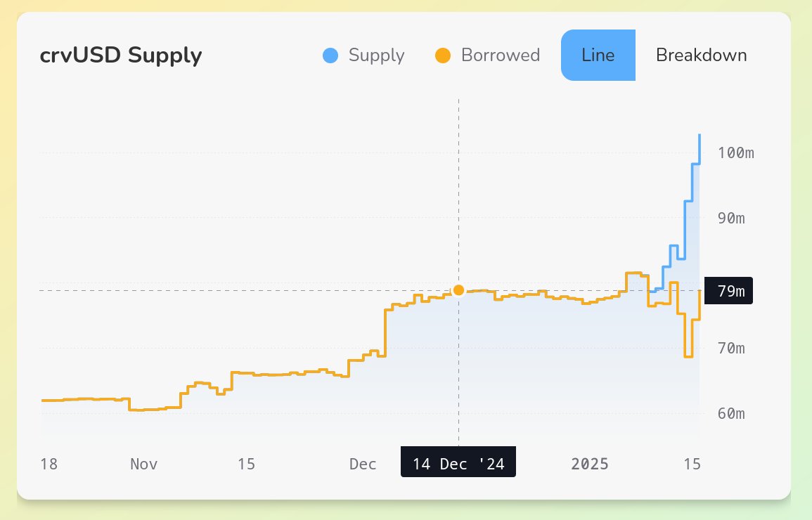Select the Line view tab
The image size is (812, 520).
[598, 56]
